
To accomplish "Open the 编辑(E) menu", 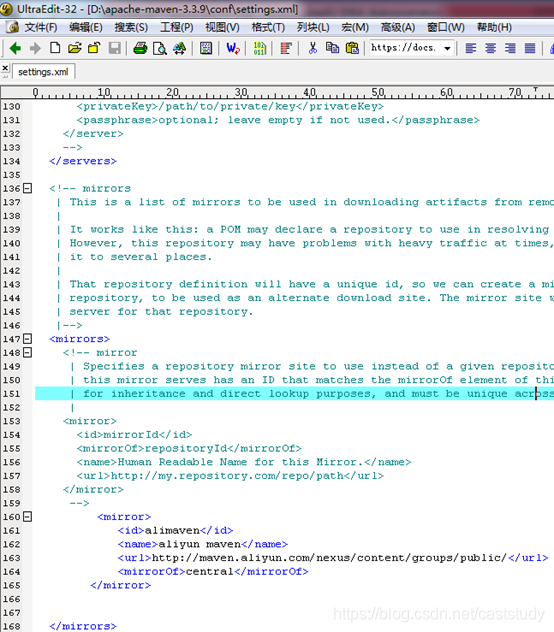I will 85,27.
